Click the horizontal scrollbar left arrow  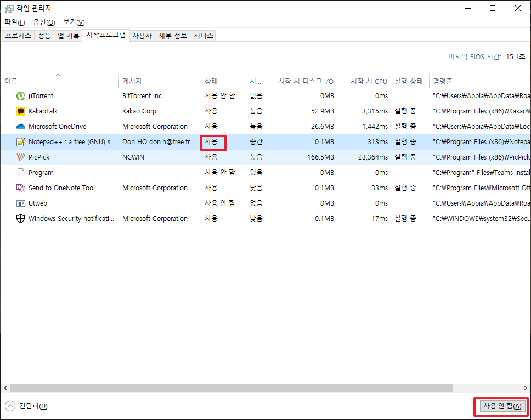5,388
